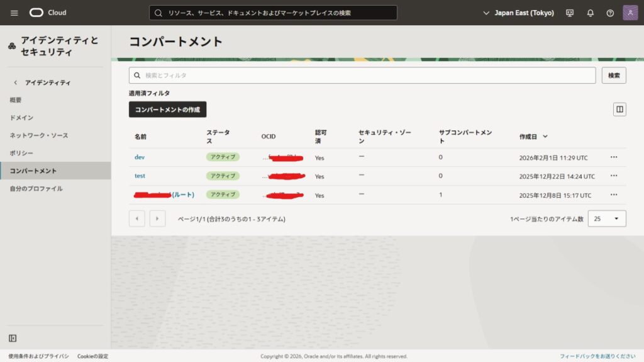Select ポリシー in the sidebar
This screenshot has height=362, width=644.
21,153
